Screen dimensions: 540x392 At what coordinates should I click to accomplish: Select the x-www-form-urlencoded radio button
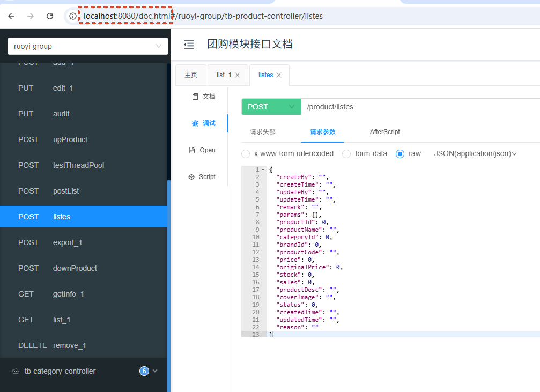click(x=246, y=153)
